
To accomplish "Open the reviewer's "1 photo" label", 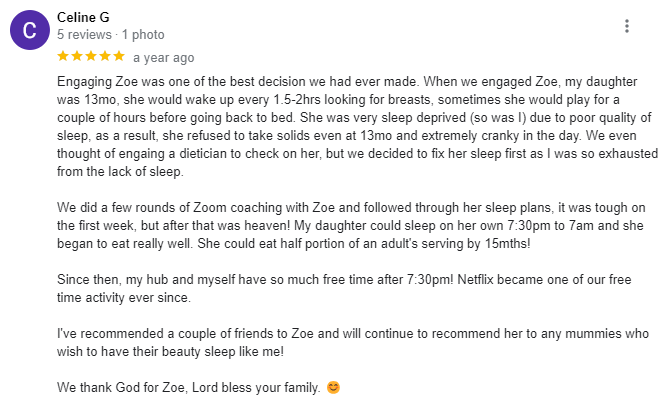I will click(143, 35).
